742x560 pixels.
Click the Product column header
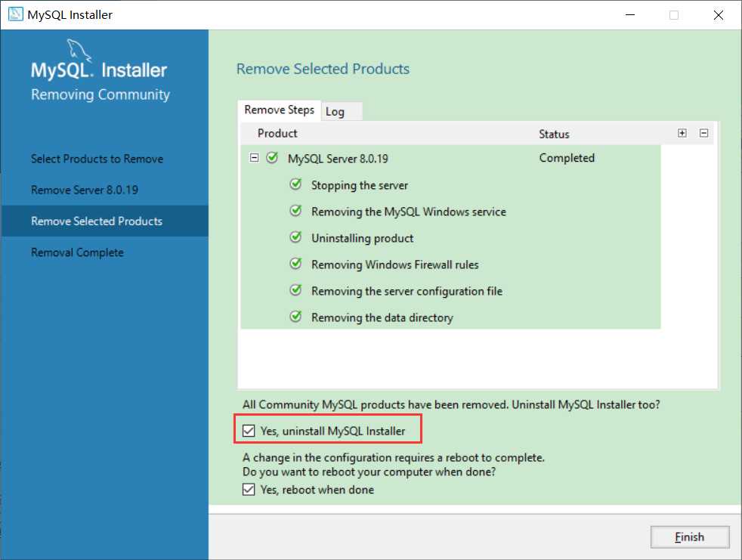tap(277, 134)
